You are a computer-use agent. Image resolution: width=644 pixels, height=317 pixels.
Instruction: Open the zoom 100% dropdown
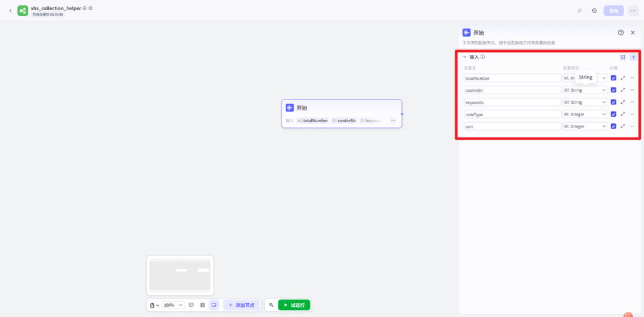pyautogui.click(x=173, y=305)
